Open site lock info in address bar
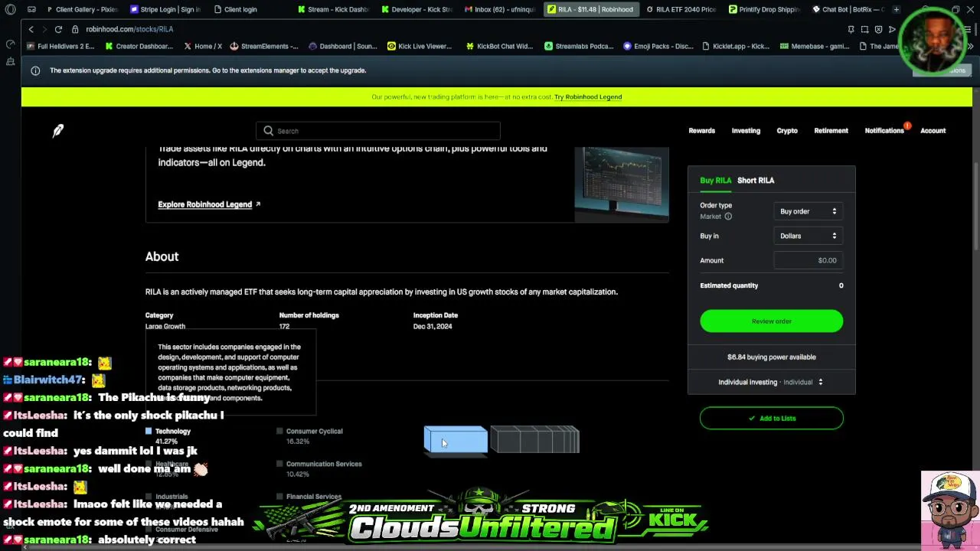 (x=75, y=29)
